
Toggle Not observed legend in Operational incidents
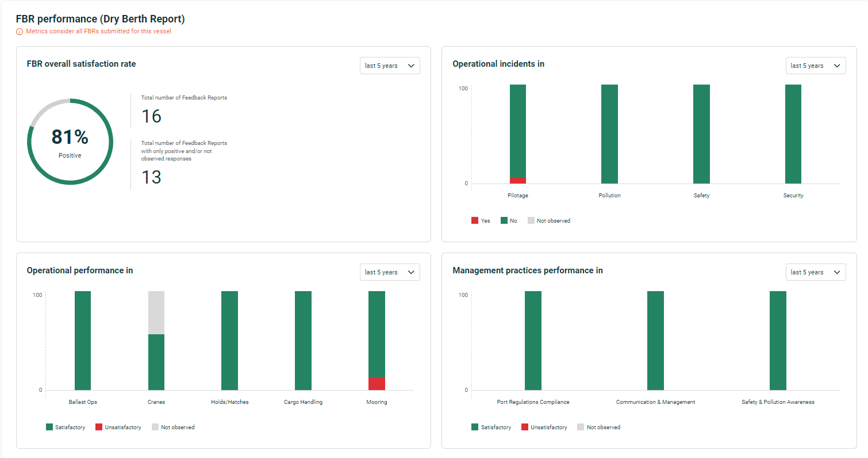click(x=548, y=221)
